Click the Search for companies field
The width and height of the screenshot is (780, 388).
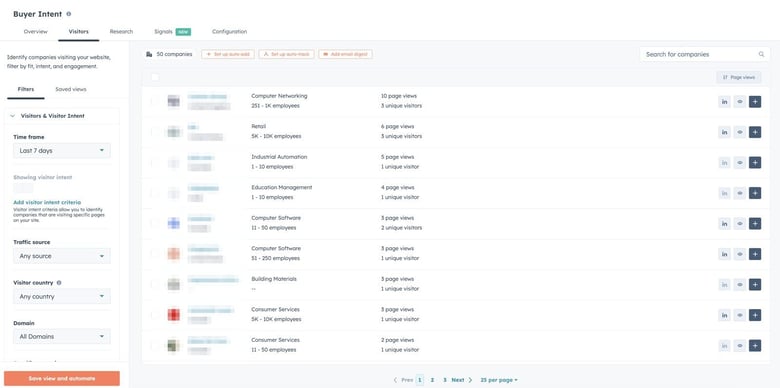704,54
